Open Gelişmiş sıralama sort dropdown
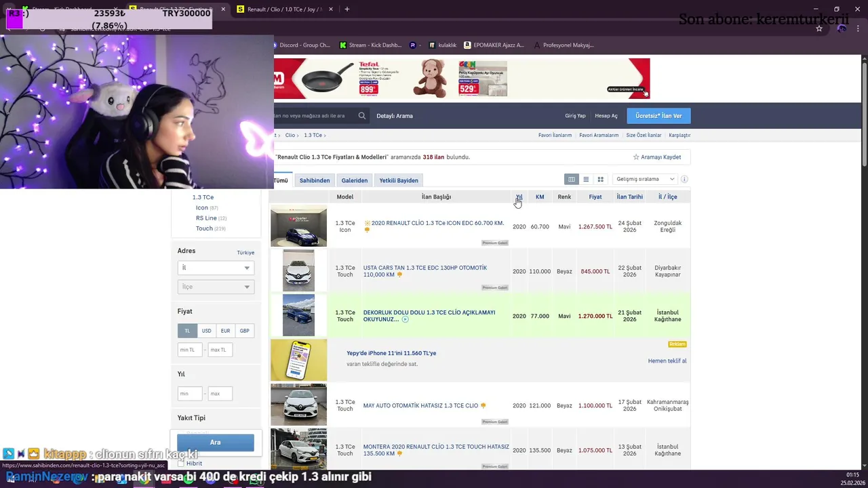This screenshot has height=488, width=868. tap(645, 180)
